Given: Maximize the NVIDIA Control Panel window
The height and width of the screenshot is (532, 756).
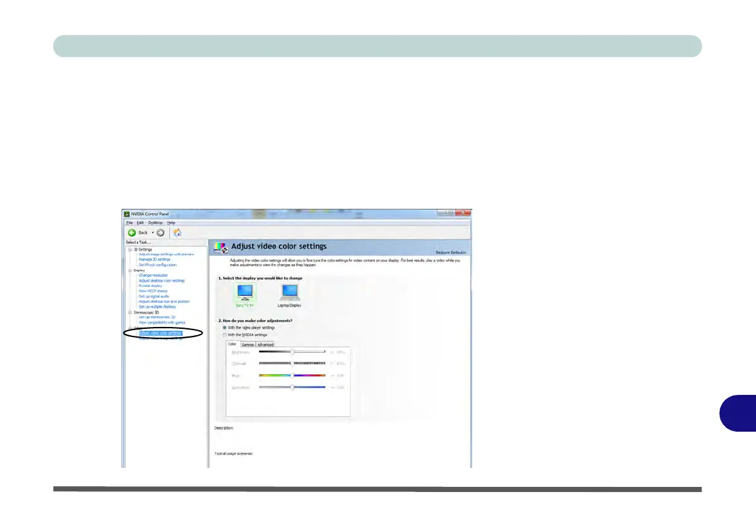Looking at the screenshot, I should (451, 213).
